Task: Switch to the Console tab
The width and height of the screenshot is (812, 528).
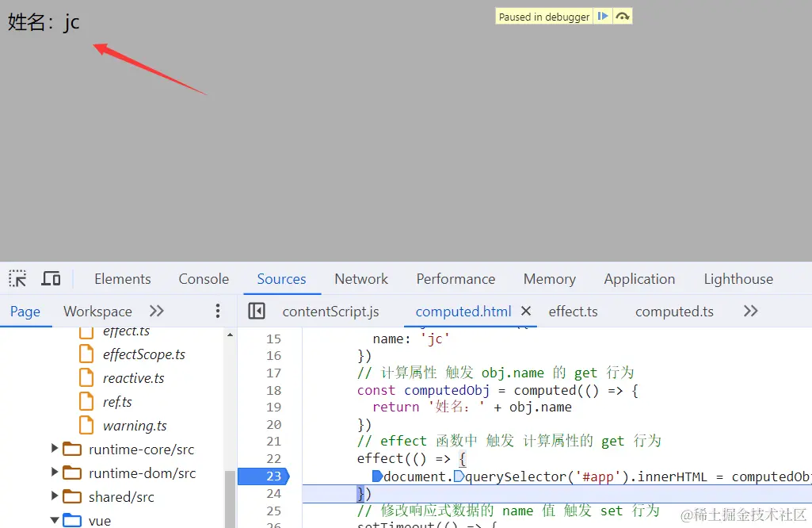Action: pyautogui.click(x=204, y=279)
